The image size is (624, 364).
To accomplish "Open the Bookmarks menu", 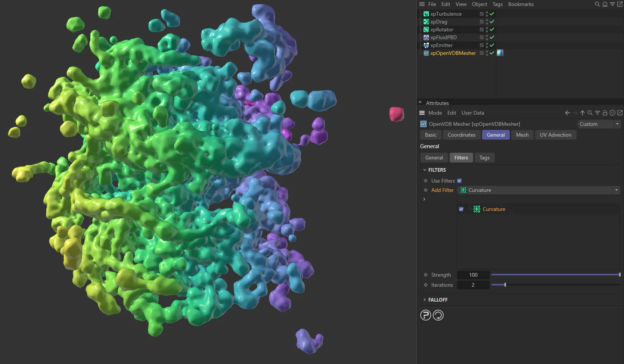I will tap(521, 4).
